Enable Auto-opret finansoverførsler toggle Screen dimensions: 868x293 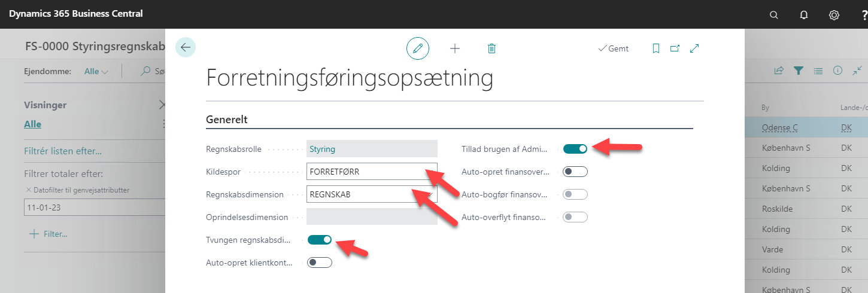point(575,172)
